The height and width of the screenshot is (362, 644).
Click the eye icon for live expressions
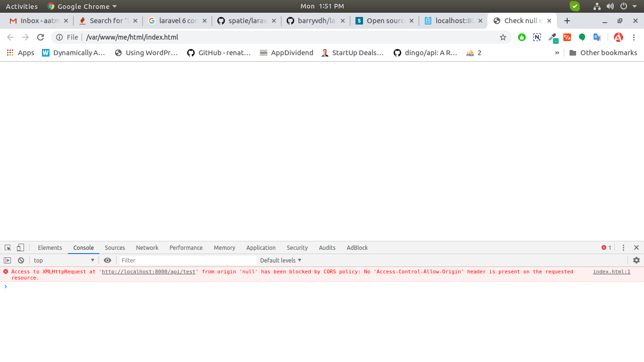107,260
